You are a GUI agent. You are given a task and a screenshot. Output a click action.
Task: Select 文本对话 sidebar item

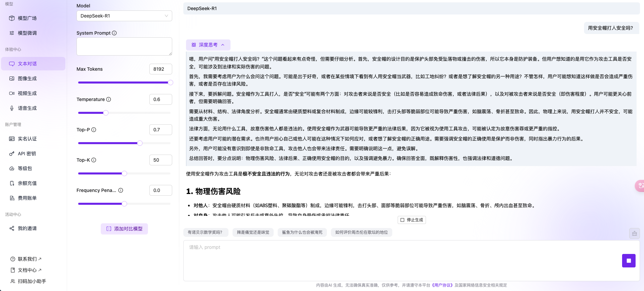[x=33, y=64]
